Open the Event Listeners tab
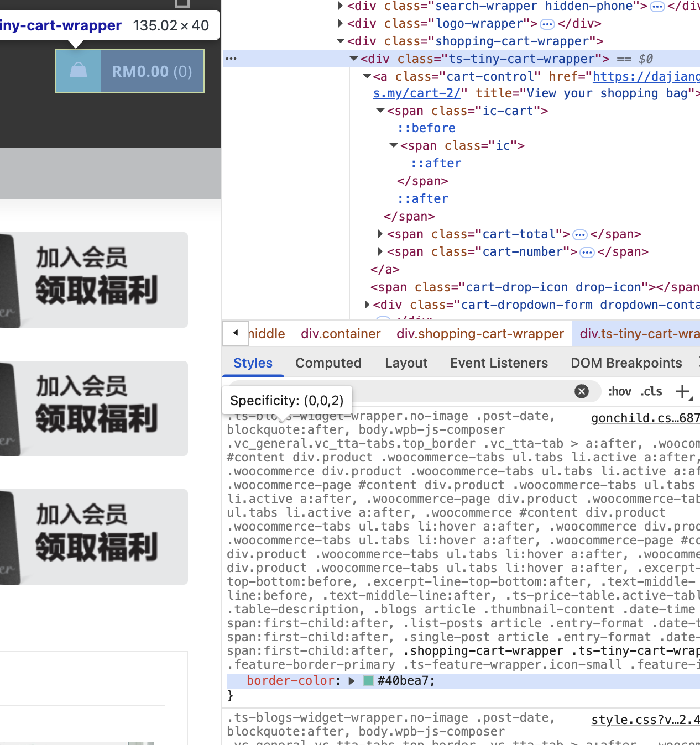700x745 pixels. [x=499, y=363]
